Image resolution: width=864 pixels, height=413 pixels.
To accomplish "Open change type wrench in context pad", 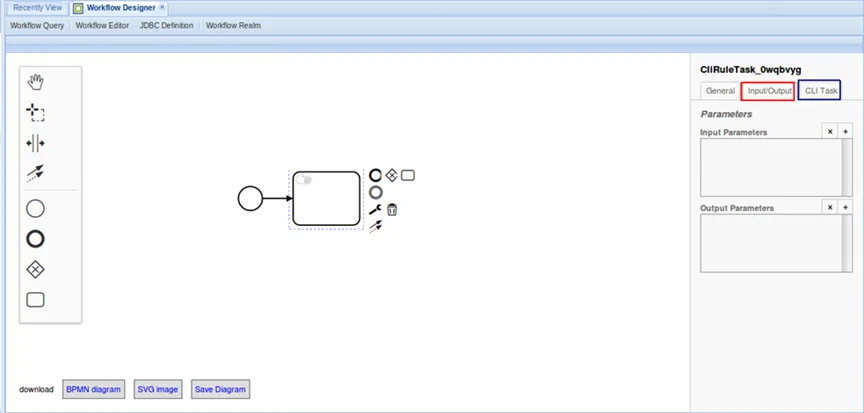I will [375, 209].
